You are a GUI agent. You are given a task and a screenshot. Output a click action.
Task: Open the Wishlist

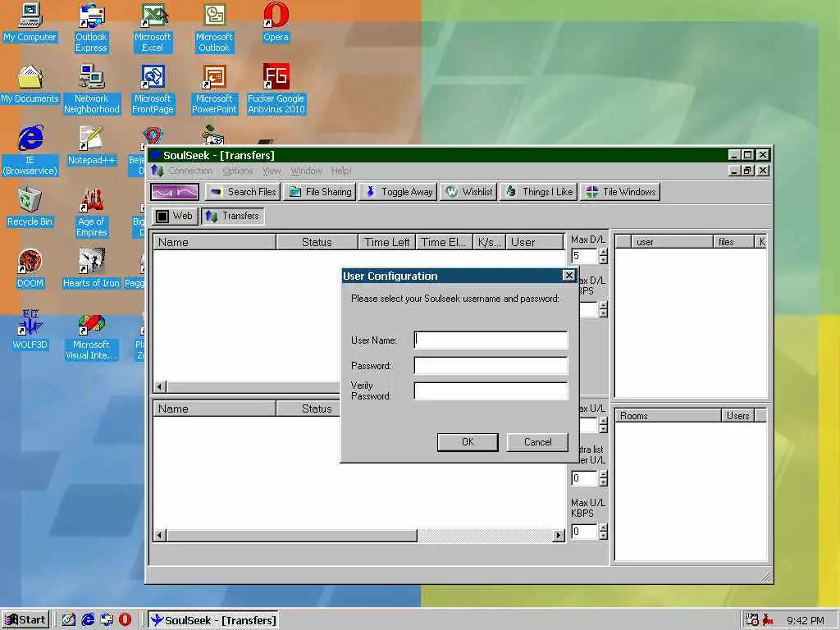[468, 192]
